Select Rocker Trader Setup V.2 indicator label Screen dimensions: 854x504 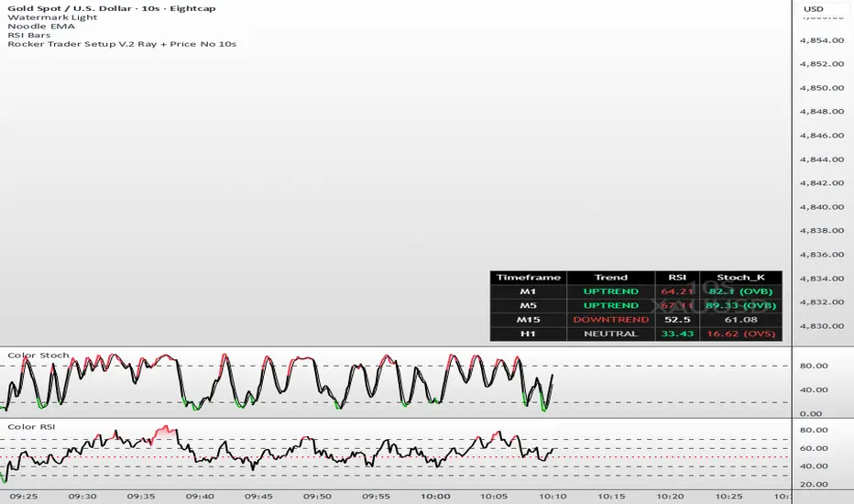[x=122, y=44]
